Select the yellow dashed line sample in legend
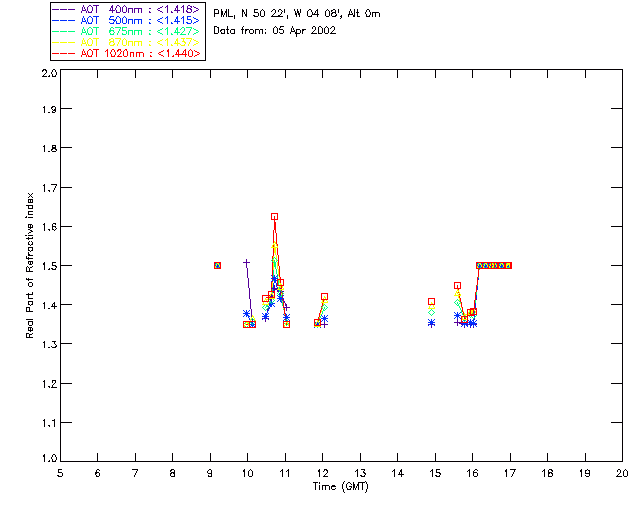640x512 pixels. click(x=64, y=42)
